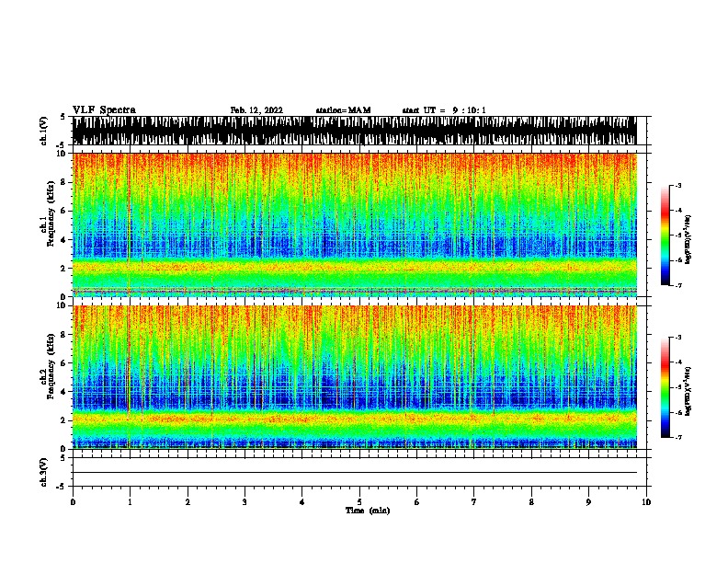This screenshot has width=728, height=563.
Task: Click the "3" tick on the time axis
Action: (x=245, y=502)
